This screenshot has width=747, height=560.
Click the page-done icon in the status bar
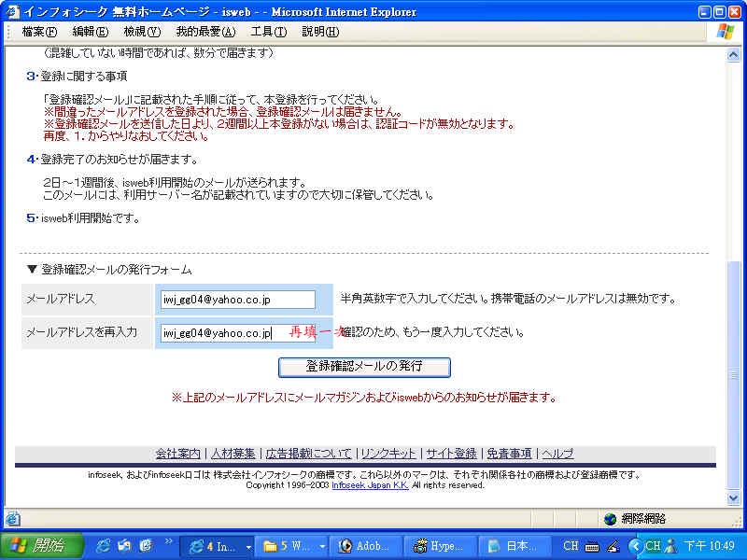[x=12, y=519]
